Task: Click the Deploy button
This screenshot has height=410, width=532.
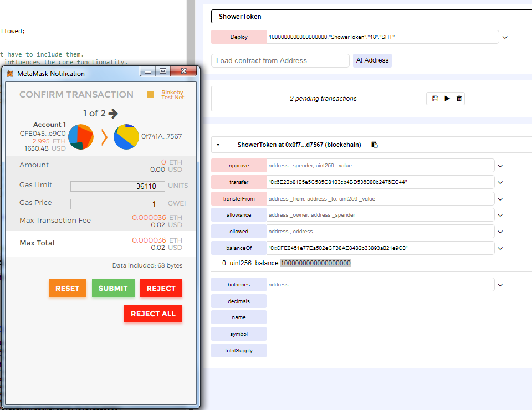Action: [x=239, y=37]
